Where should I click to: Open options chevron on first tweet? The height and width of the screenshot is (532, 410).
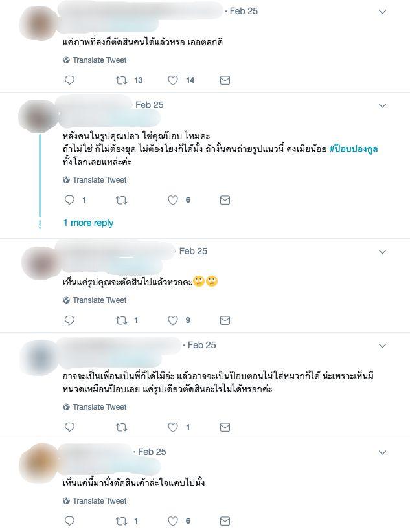(x=383, y=12)
